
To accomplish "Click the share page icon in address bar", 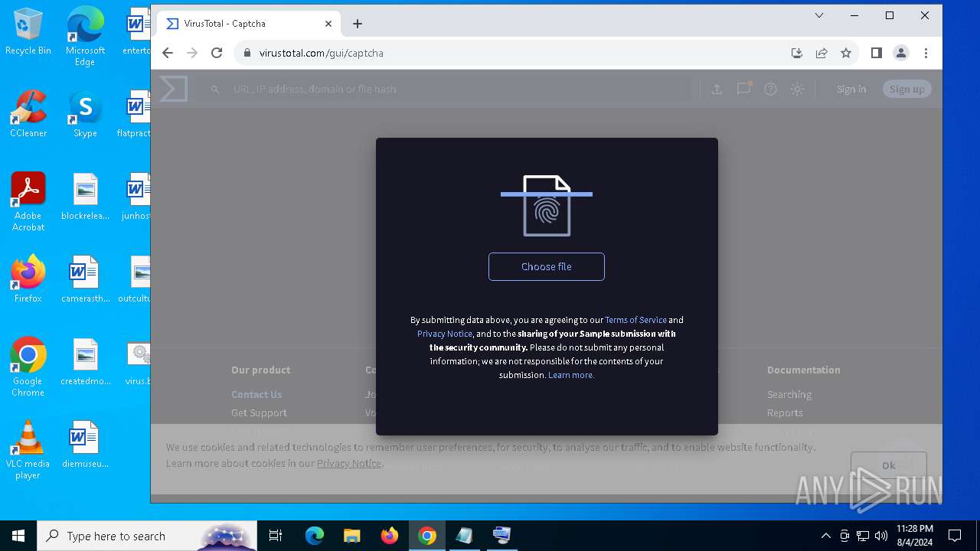I will coord(822,53).
